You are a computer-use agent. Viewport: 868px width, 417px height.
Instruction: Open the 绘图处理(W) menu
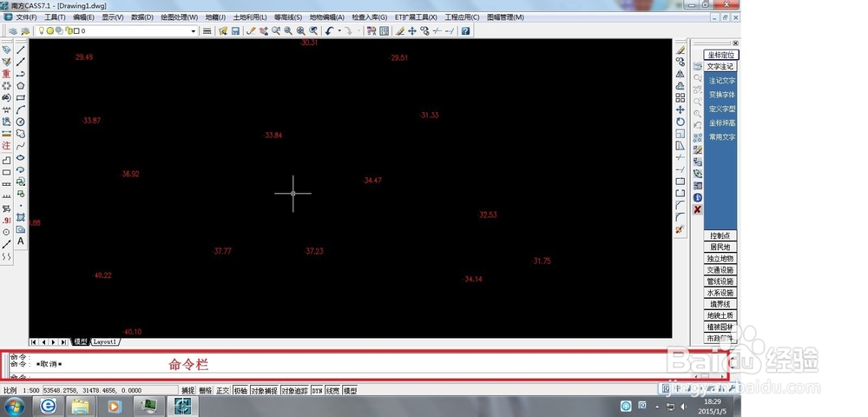(180, 17)
